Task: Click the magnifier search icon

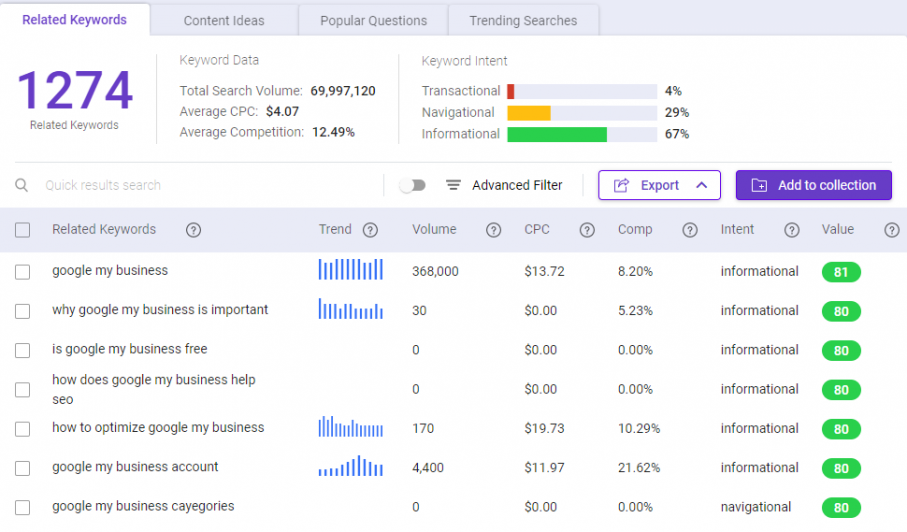Action: point(21,185)
